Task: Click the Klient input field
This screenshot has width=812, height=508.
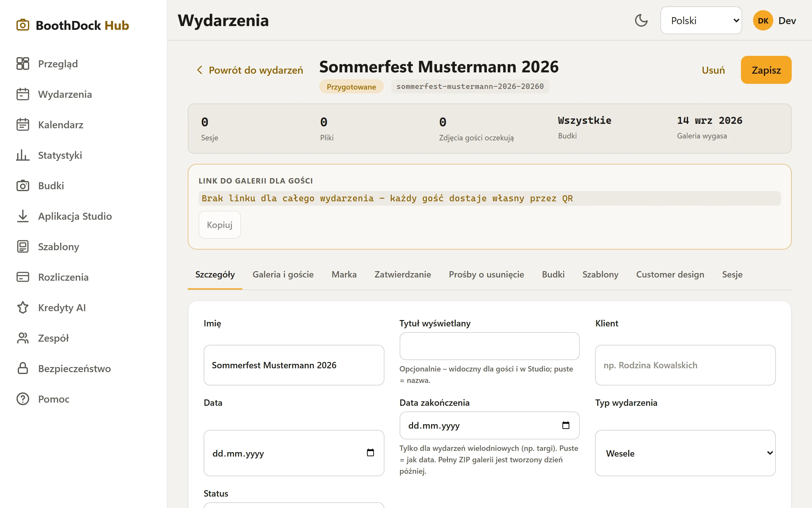Action: tap(685, 365)
